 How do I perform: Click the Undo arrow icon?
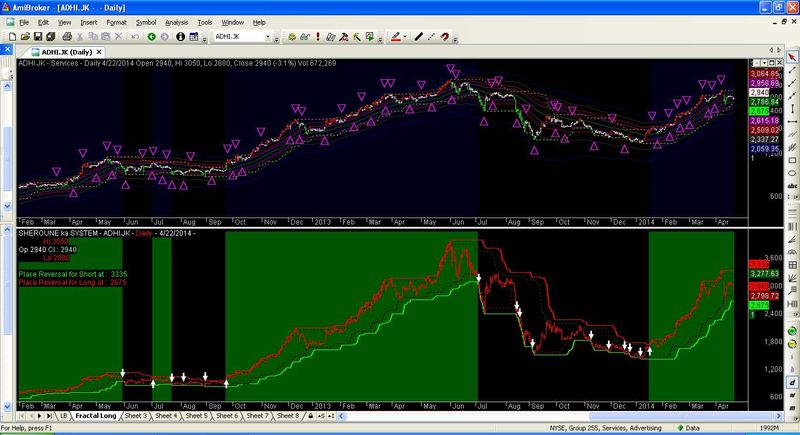[135, 37]
